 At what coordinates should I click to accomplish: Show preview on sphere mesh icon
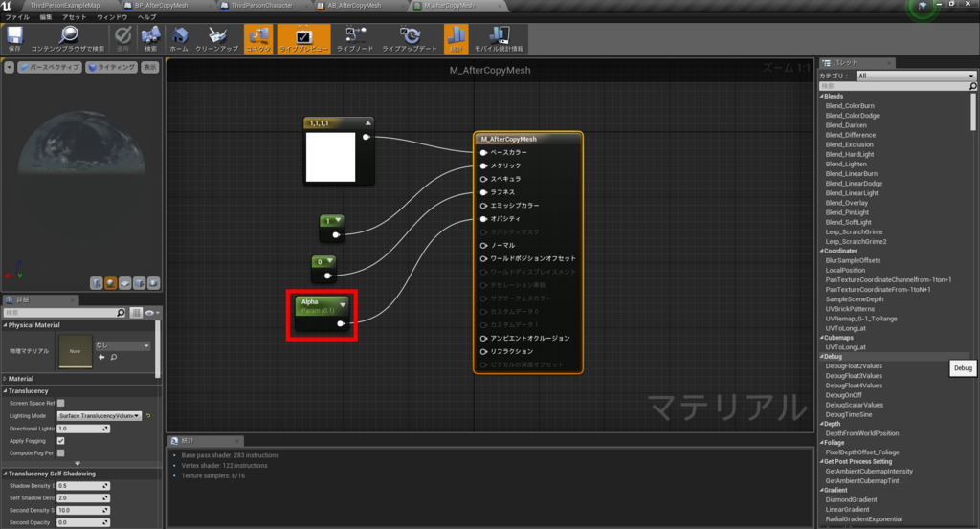111,283
